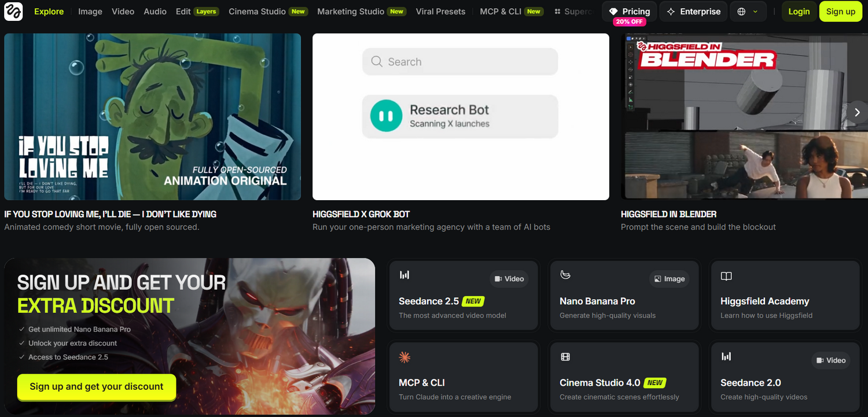Click the Sign up button in the header
This screenshot has width=868, height=417.
[841, 12]
